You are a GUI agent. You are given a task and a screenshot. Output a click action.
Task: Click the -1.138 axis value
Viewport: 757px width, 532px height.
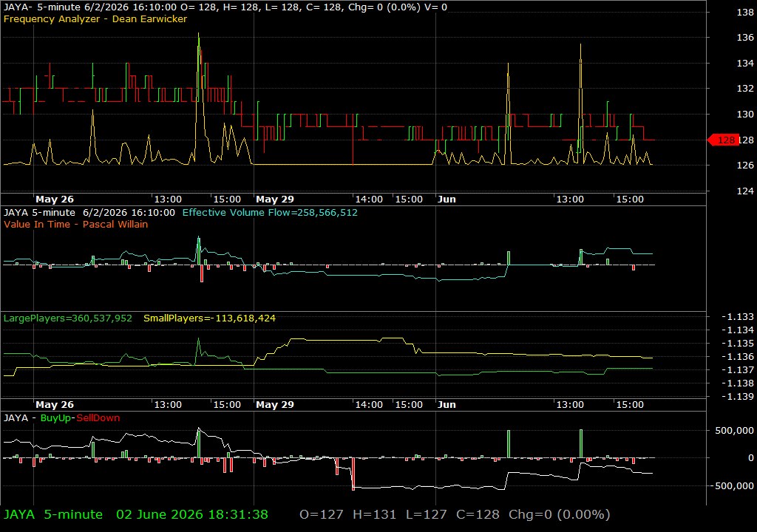(x=737, y=383)
